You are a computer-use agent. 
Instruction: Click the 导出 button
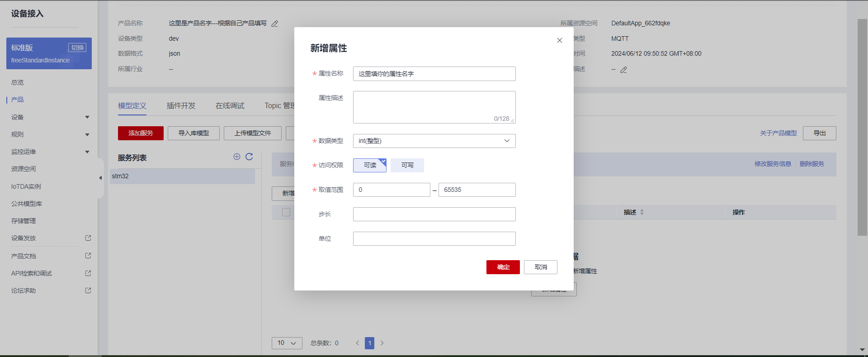click(820, 133)
